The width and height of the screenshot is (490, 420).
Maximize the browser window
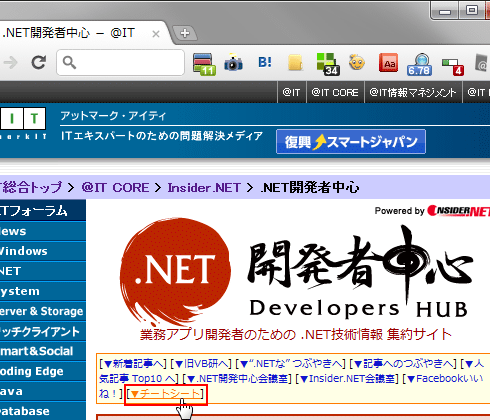[x=471, y=11]
